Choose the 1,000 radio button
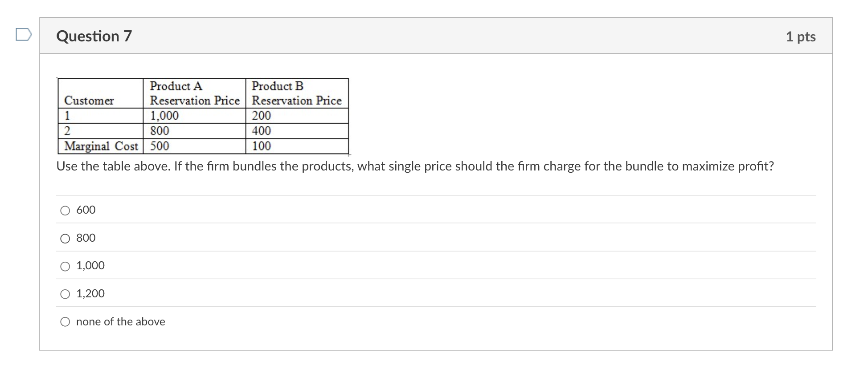The height and width of the screenshot is (365, 868). pyautogui.click(x=65, y=266)
